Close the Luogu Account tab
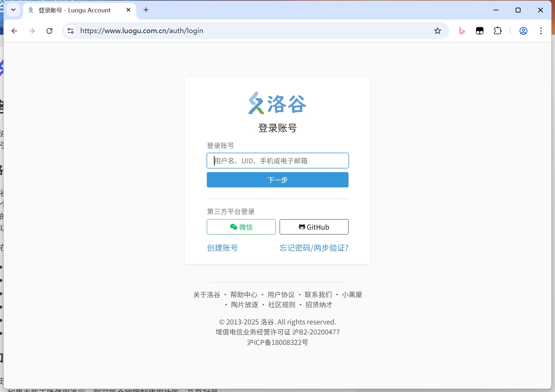The width and height of the screenshot is (555, 392). 128,10
